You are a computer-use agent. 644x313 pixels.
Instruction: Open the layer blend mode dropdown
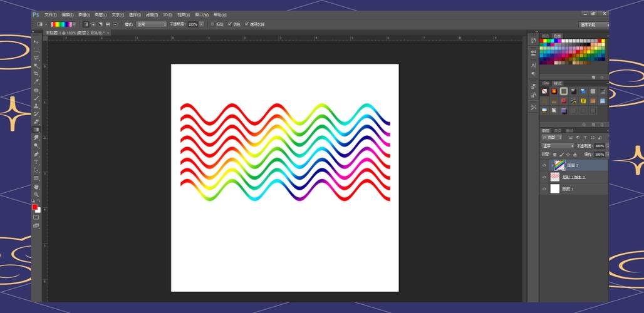coord(558,146)
